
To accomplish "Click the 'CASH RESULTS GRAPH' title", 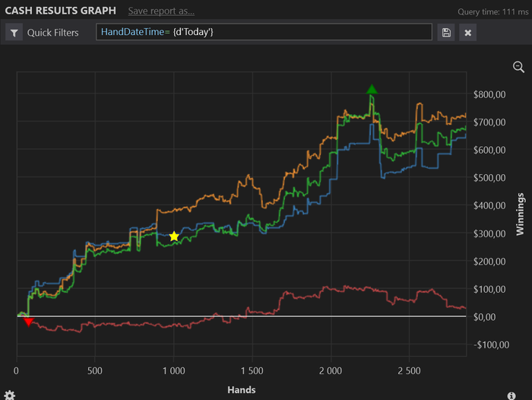I will pyautogui.click(x=60, y=11).
